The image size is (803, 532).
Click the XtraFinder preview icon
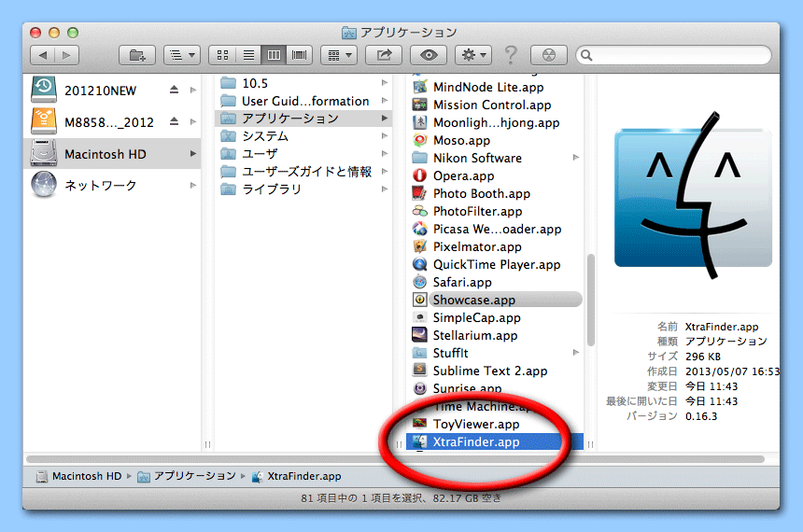tap(693, 197)
